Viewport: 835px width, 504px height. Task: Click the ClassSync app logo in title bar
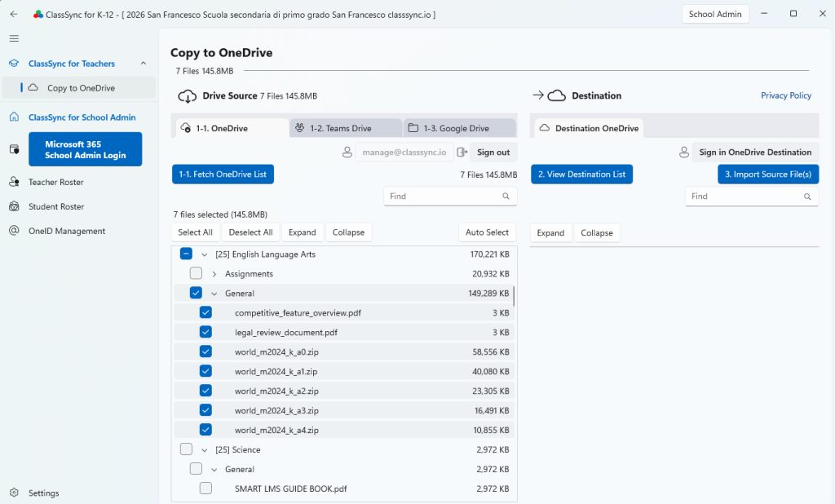(x=38, y=15)
